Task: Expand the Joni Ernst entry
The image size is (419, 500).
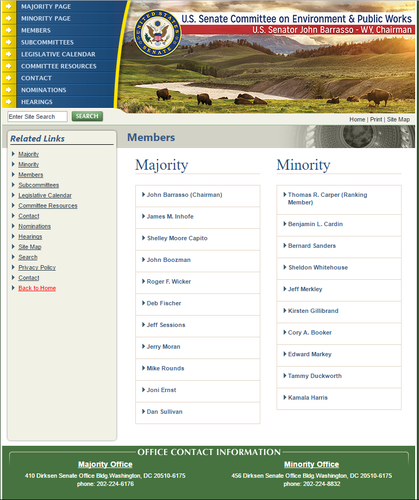Action: (198, 391)
